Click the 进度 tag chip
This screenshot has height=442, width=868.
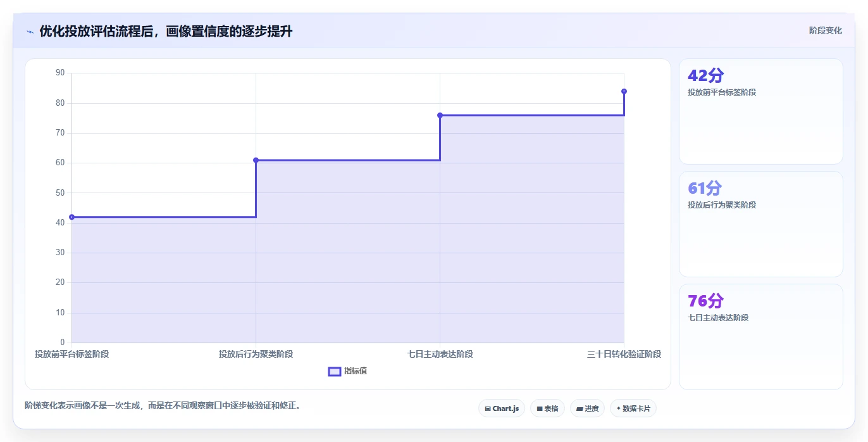(587, 408)
